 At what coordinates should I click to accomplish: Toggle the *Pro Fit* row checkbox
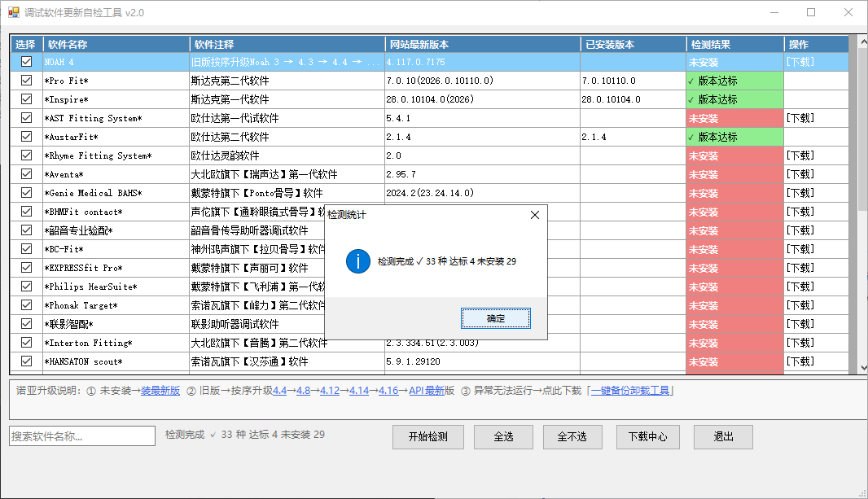pos(26,81)
